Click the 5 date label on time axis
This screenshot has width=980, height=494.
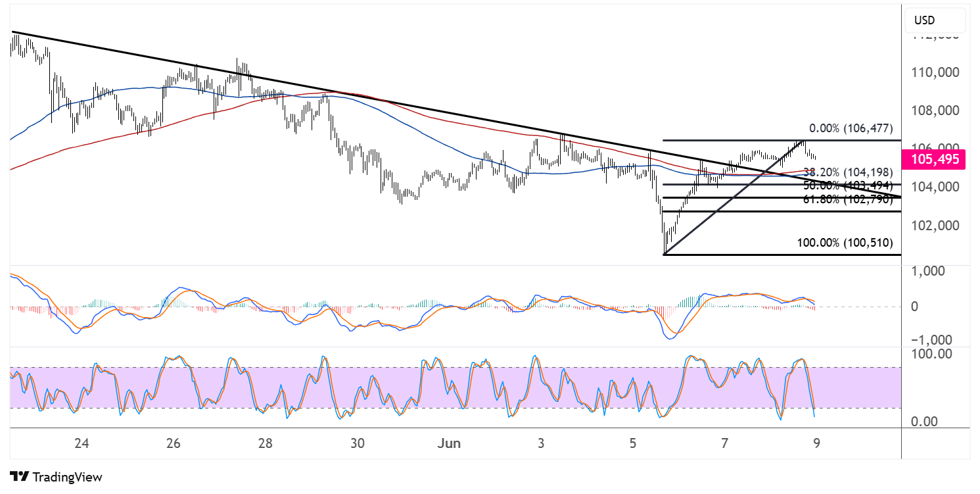click(632, 443)
